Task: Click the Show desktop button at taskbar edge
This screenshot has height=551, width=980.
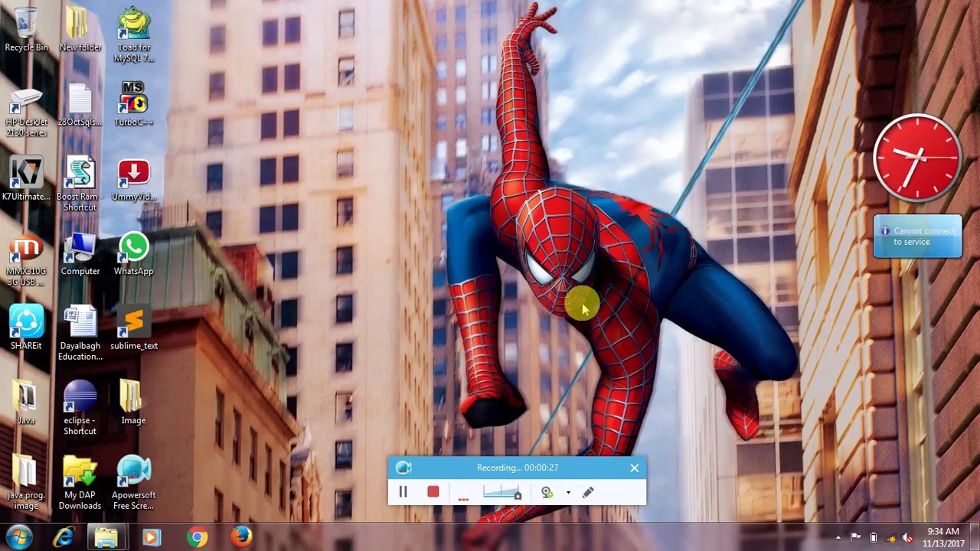Action: click(975, 537)
